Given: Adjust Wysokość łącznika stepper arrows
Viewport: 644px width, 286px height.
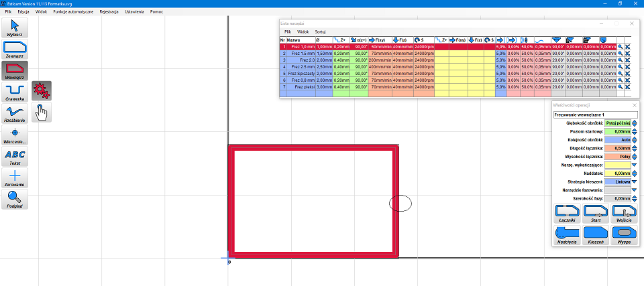Looking at the screenshot, I should [x=635, y=156].
